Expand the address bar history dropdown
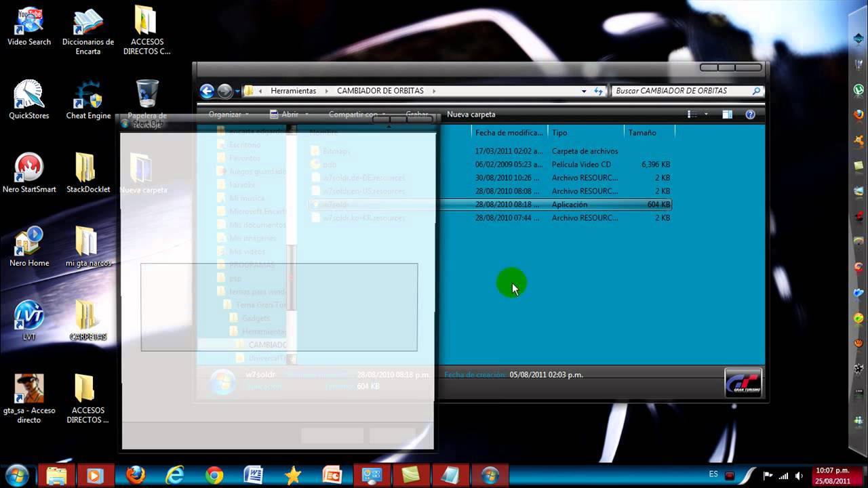Viewport: 868px width, 488px height. [x=584, y=91]
